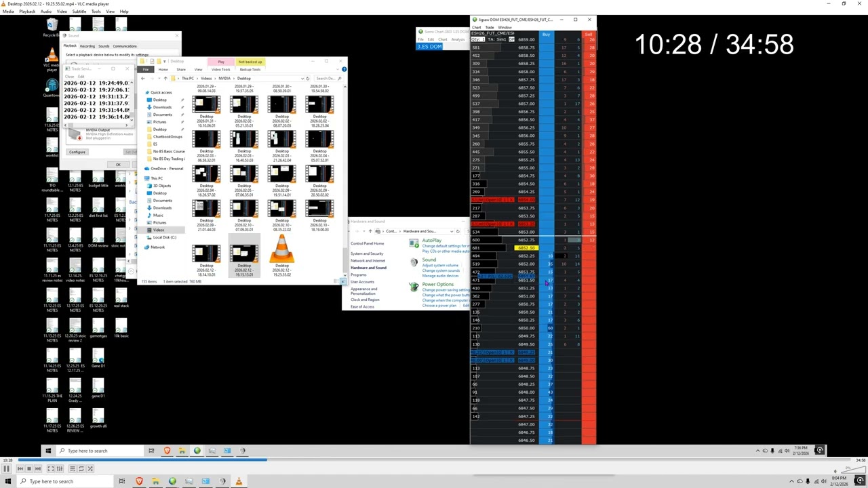
Task: Open File Explorer on bottom Windows taskbar
Action: coord(155,481)
